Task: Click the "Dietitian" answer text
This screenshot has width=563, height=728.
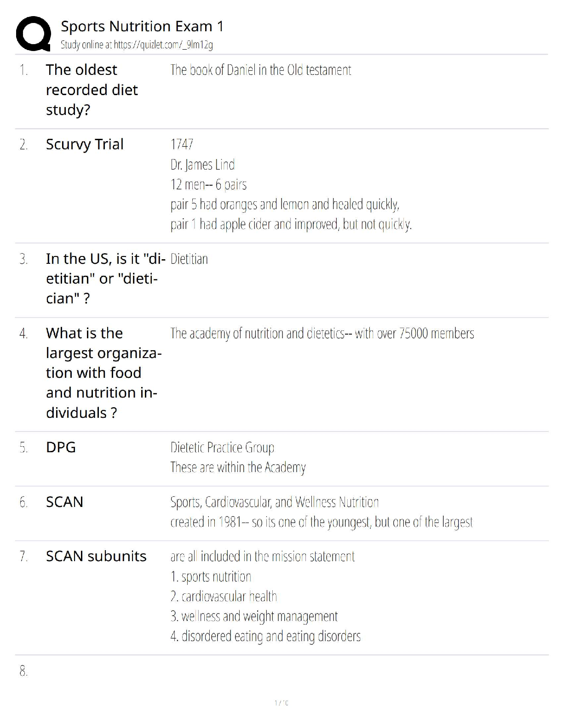Action: point(189,259)
